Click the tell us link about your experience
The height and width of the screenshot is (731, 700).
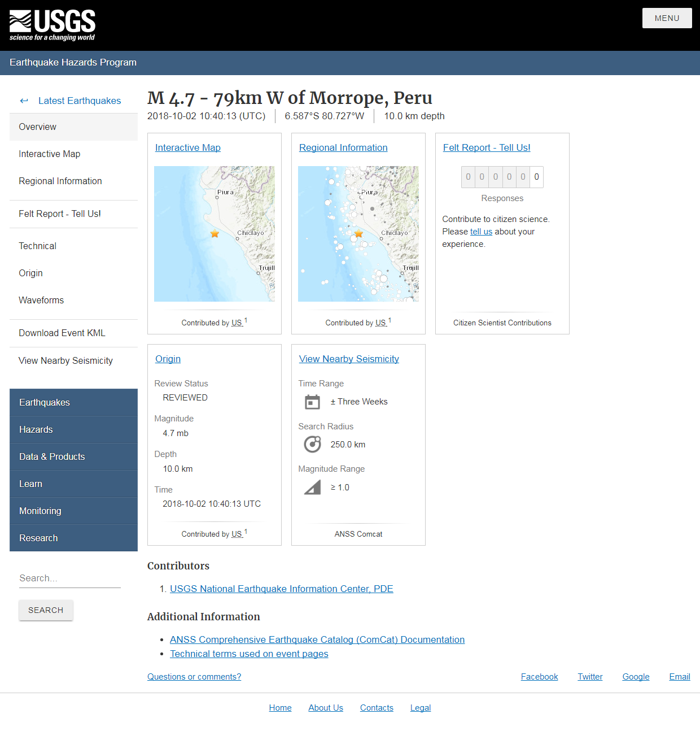481,231
